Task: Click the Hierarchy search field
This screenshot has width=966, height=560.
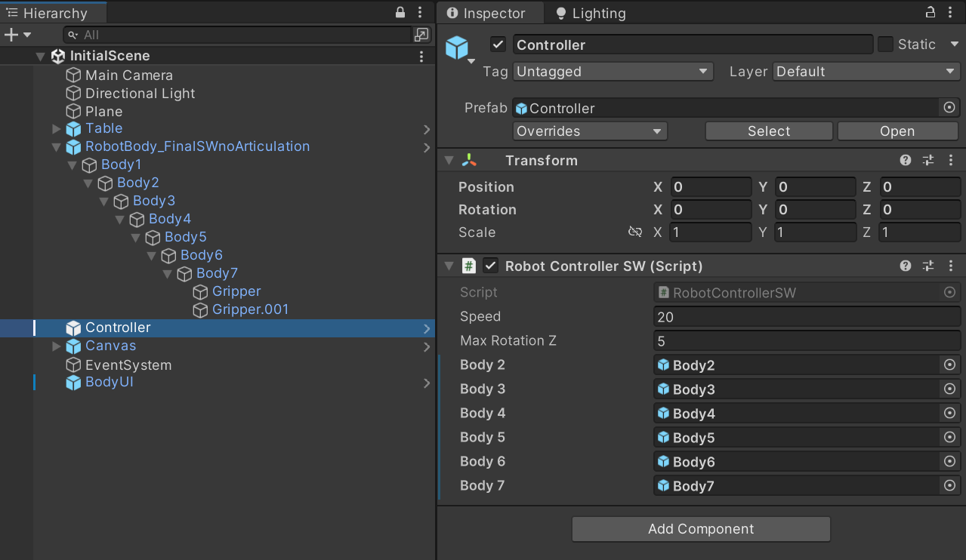Action: [x=237, y=35]
